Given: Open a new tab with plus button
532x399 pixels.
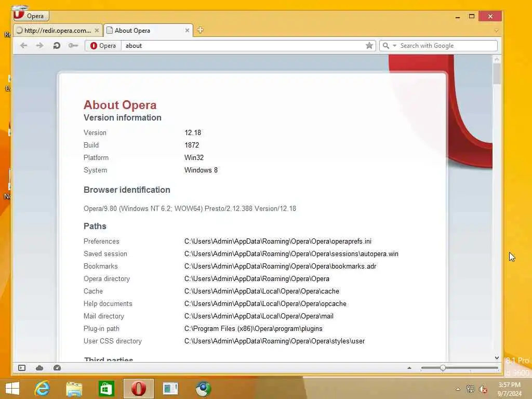Looking at the screenshot, I should (200, 30).
